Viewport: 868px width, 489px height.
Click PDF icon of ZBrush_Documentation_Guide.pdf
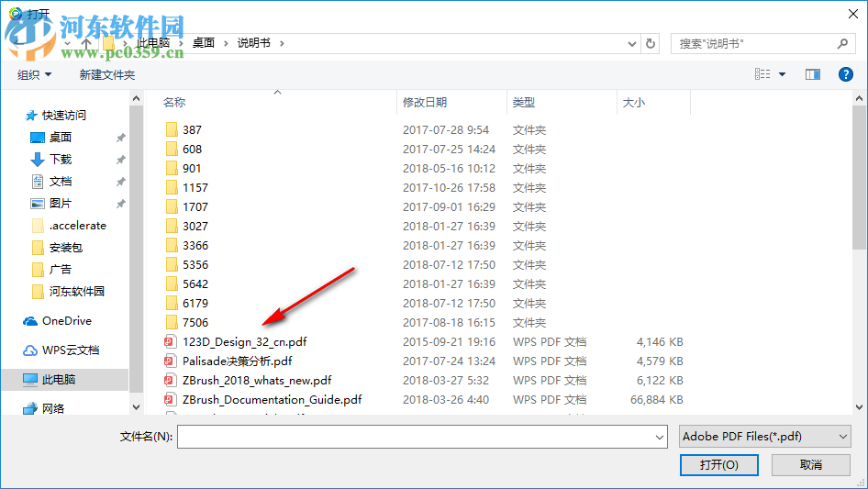(x=171, y=399)
